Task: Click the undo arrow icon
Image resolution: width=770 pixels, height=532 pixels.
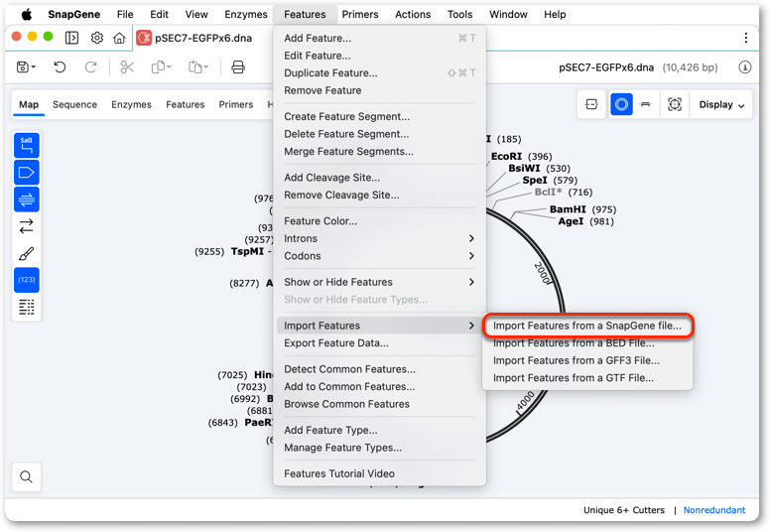Action: 60,67
